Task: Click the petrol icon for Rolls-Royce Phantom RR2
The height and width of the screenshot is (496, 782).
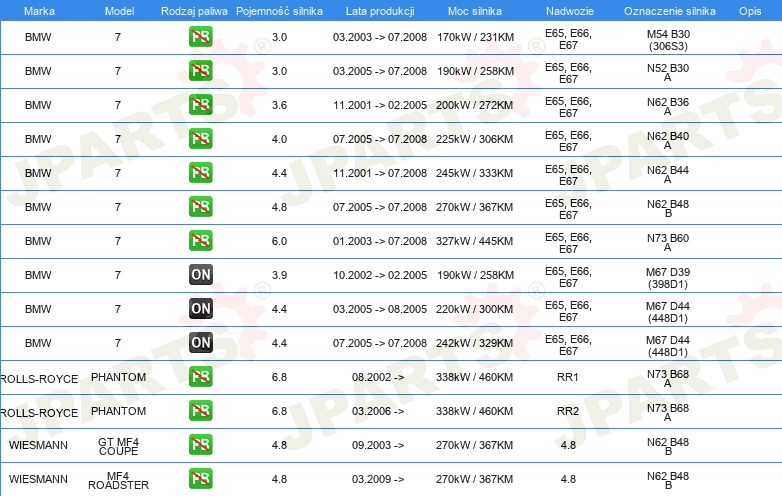Action: point(200,411)
